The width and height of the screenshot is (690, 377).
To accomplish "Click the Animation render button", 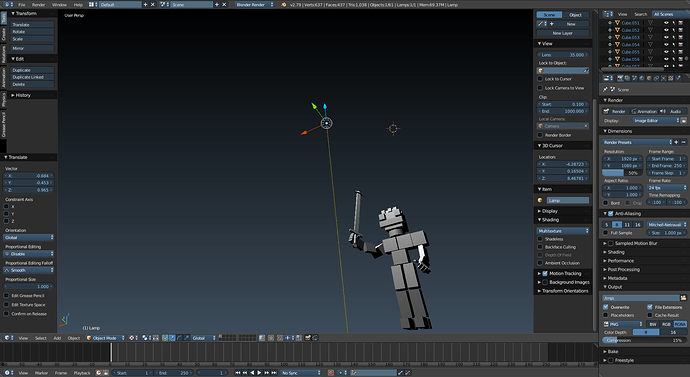I will [x=644, y=111].
